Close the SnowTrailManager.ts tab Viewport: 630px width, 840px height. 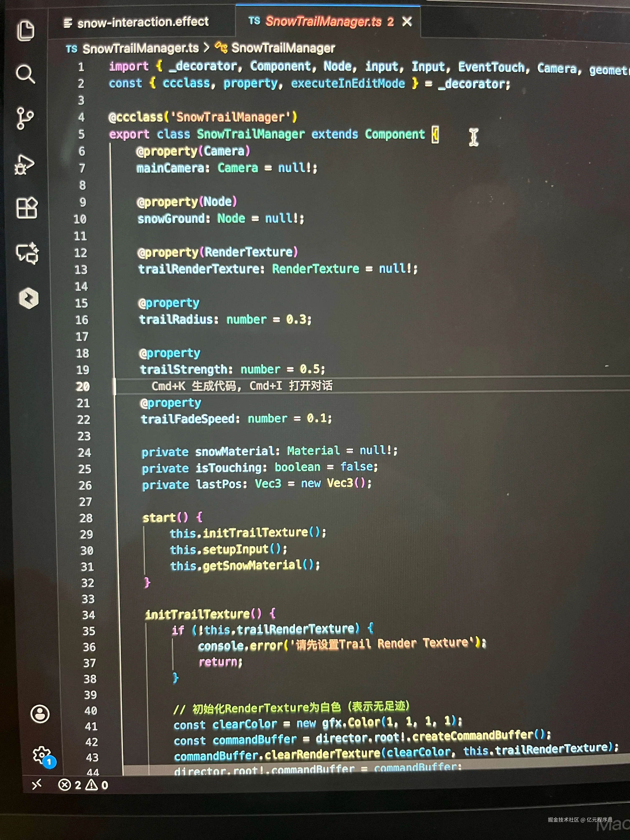[407, 22]
